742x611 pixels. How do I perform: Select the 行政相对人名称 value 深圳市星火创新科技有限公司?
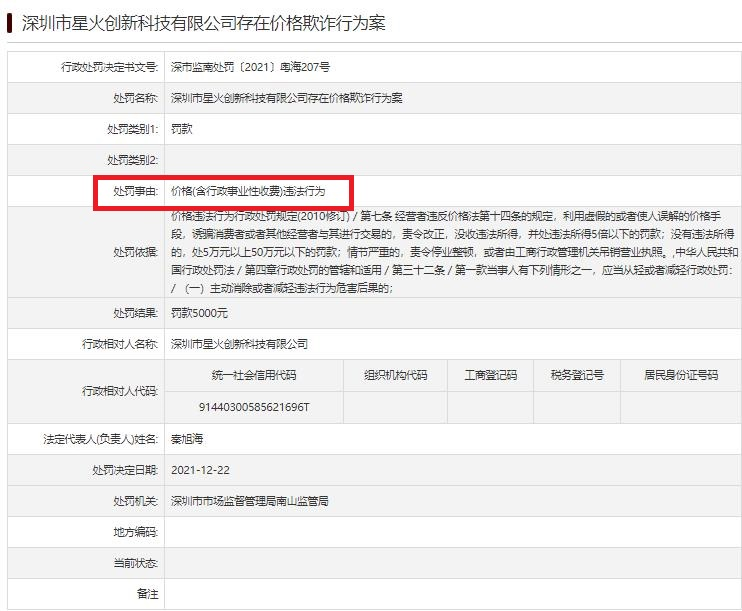tap(239, 344)
